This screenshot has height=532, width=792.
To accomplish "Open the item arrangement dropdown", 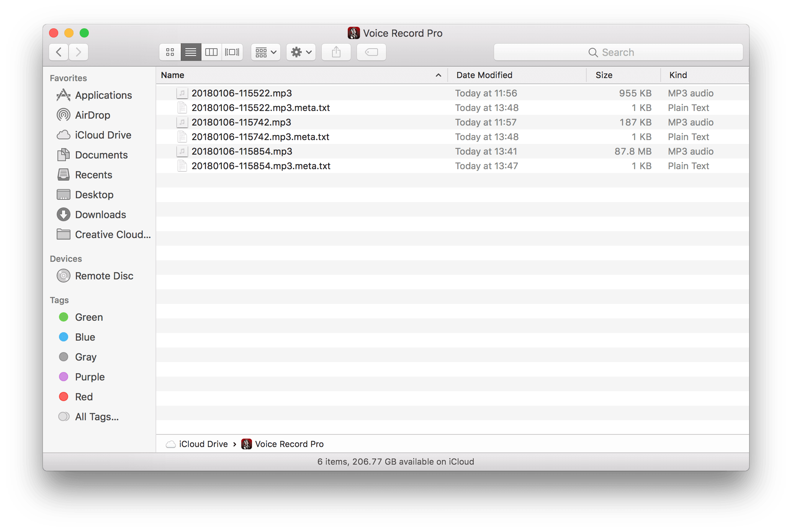I will pos(266,52).
